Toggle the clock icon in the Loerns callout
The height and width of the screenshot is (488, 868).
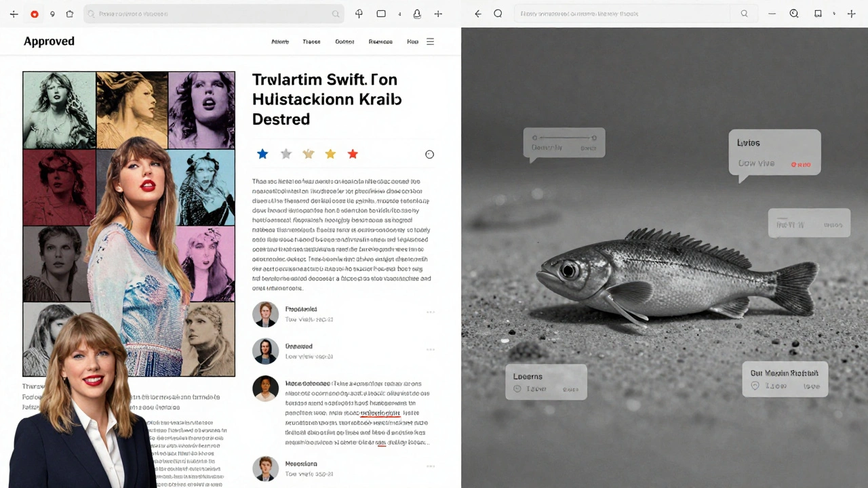pos(516,389)
